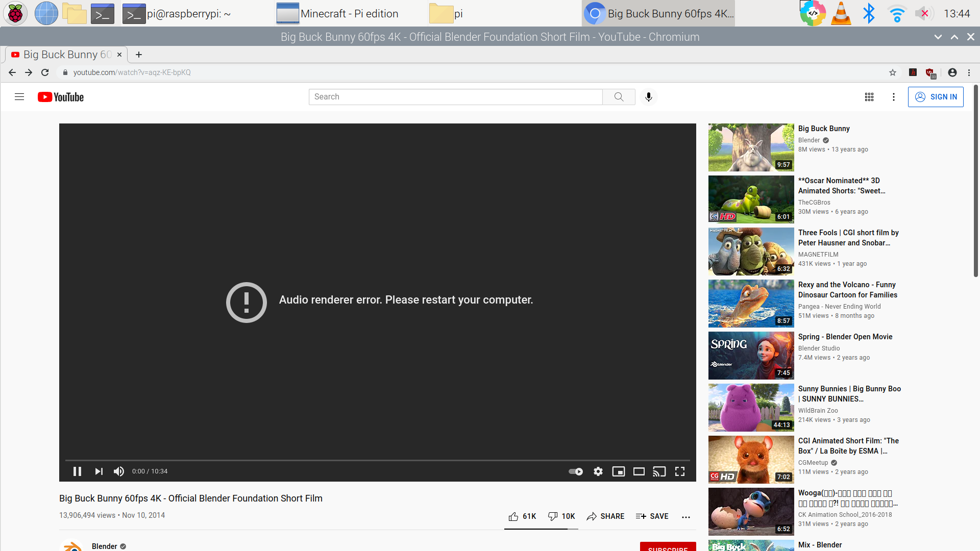Switch to theater mode view
Image resolution: width=980 pixels, height=551 pixels.
639,471
